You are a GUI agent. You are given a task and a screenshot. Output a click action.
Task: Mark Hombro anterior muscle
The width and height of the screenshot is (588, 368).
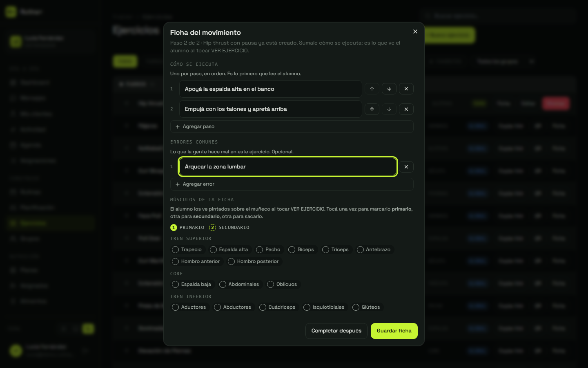tap(196, 261)
